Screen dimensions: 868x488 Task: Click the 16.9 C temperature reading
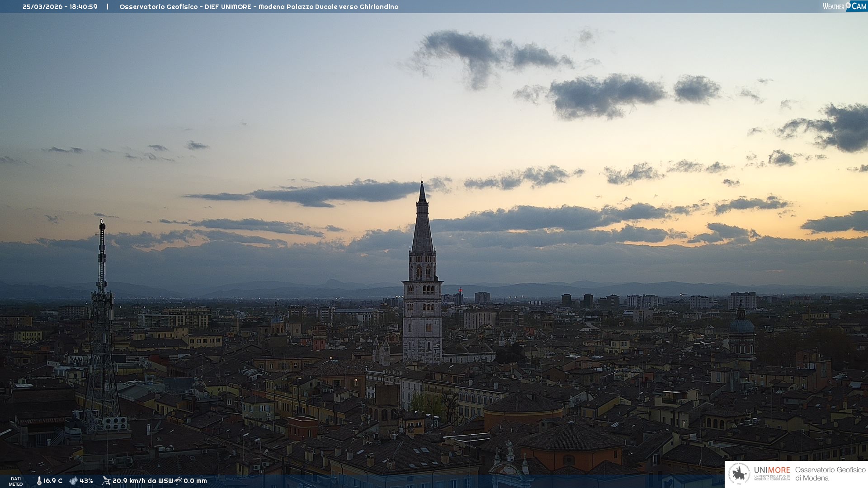53,481
